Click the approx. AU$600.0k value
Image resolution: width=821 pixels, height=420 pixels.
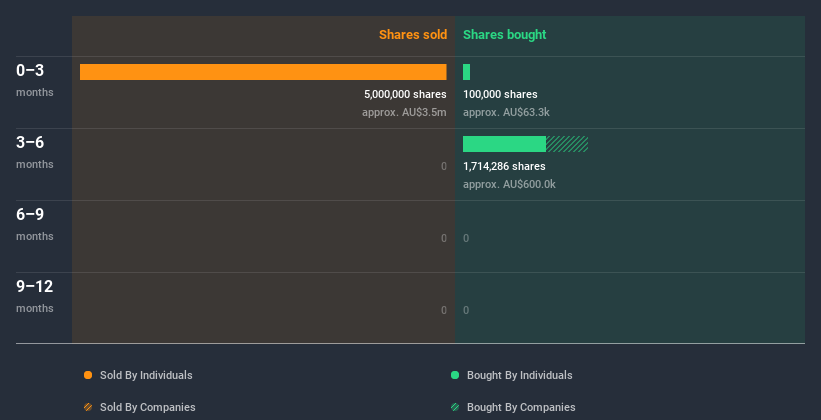click(509, 184)
